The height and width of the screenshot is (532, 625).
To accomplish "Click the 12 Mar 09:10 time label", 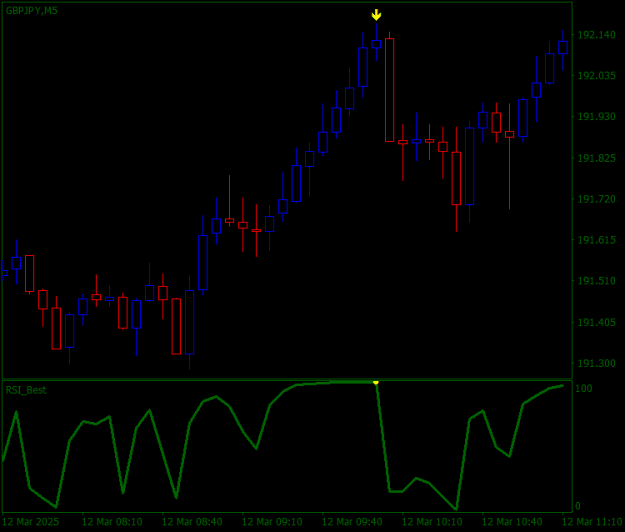I will pos(272,522).
